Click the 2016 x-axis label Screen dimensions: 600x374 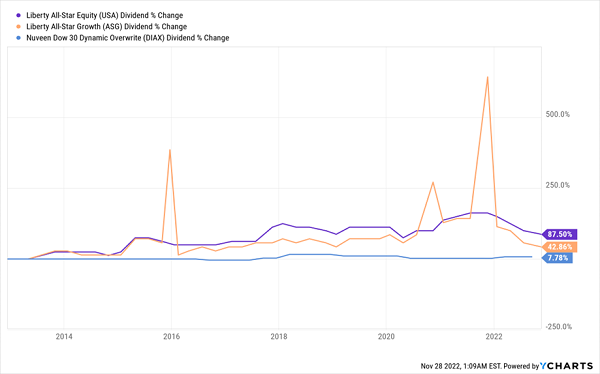[171, 336]
